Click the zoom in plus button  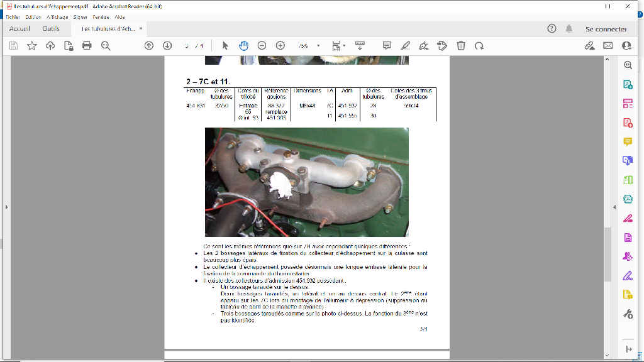point(280,45)
